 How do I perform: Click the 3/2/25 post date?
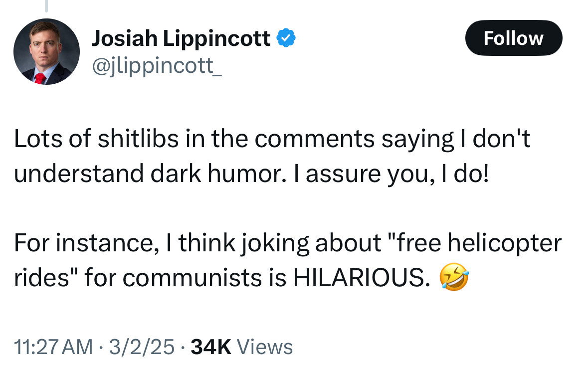(142, 347)
